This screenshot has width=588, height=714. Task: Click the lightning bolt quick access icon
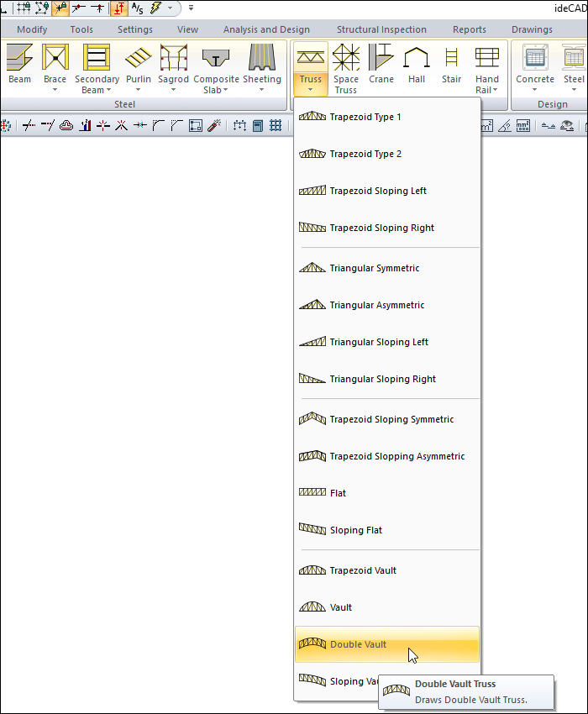[157, 8]
